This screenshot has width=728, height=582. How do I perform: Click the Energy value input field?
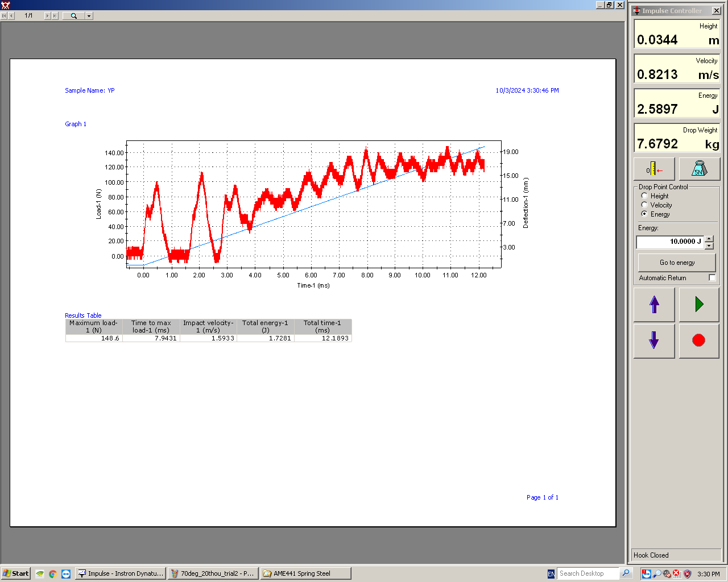(670, 242)
